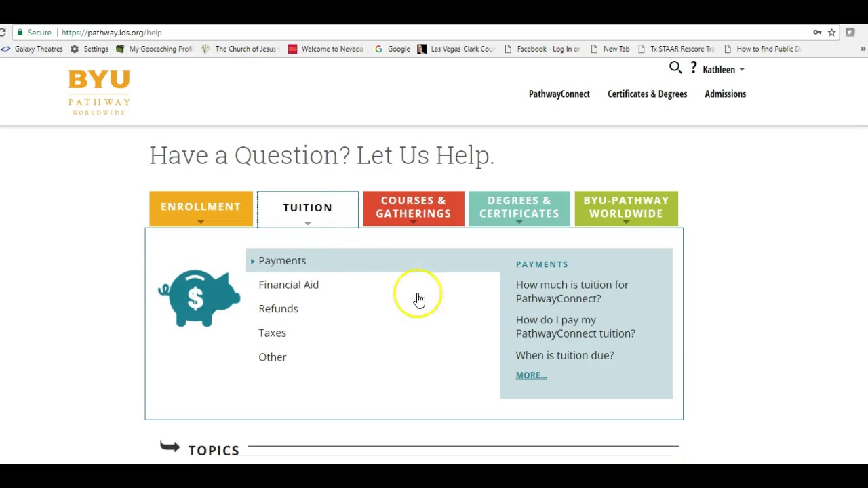Image resolution: width=868 pixels, height=488 pixels.
Task: Click the extension icon beside the star
Action: (850, 33)
